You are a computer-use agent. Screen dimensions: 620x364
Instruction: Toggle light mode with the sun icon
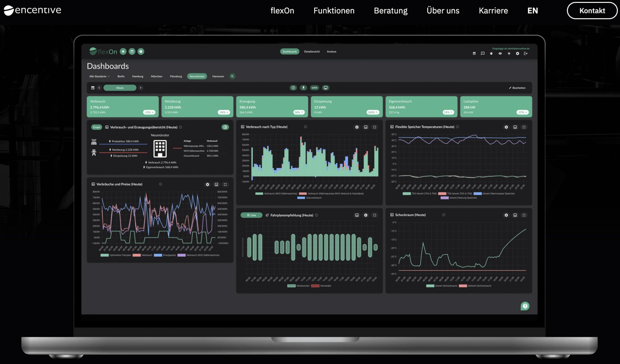509,53
